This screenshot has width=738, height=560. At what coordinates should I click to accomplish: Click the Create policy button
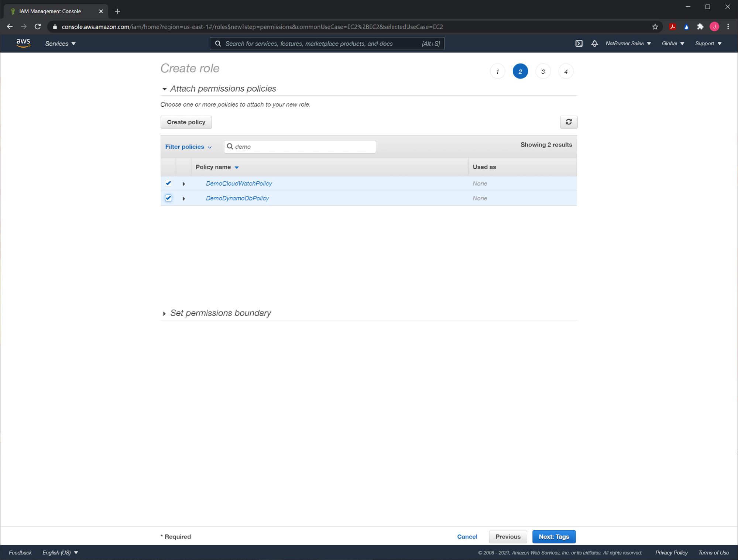186,122
